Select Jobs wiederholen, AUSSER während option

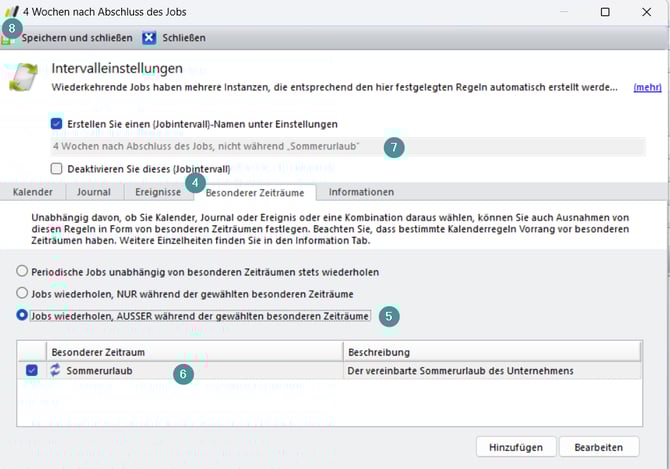(x=22, y=315)
